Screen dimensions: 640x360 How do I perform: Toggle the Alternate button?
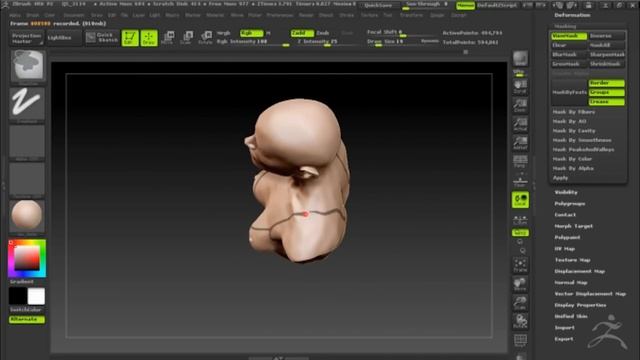point(27,319)
